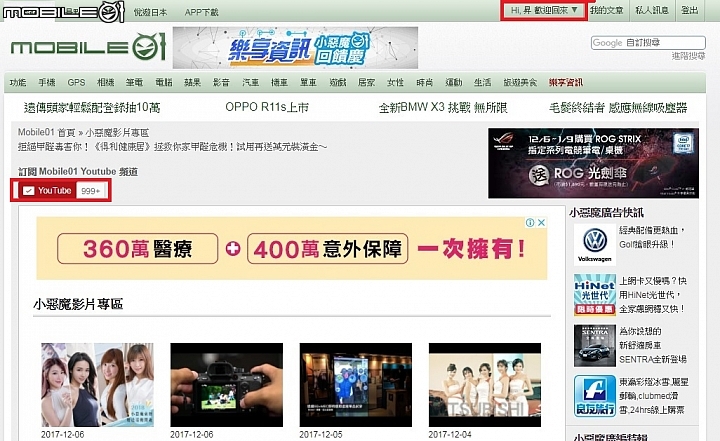Open the 單車 category menu
This screenshot has width=720, height=441.
308,83
